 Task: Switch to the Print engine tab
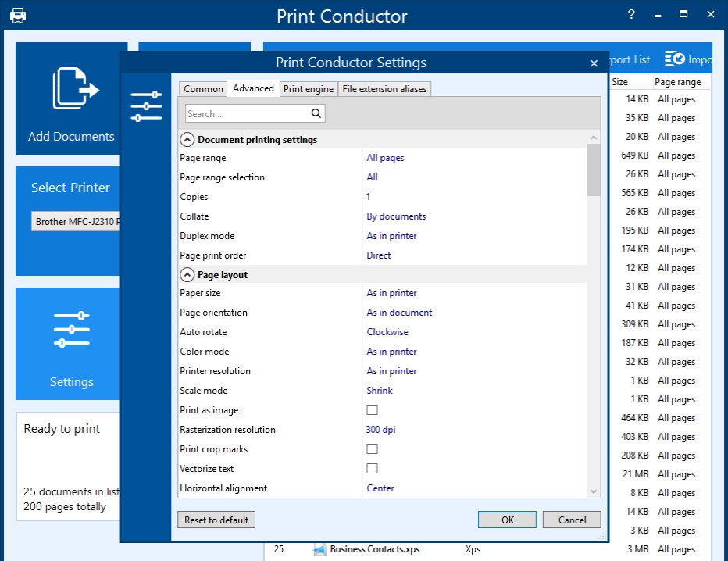(308, 88)
